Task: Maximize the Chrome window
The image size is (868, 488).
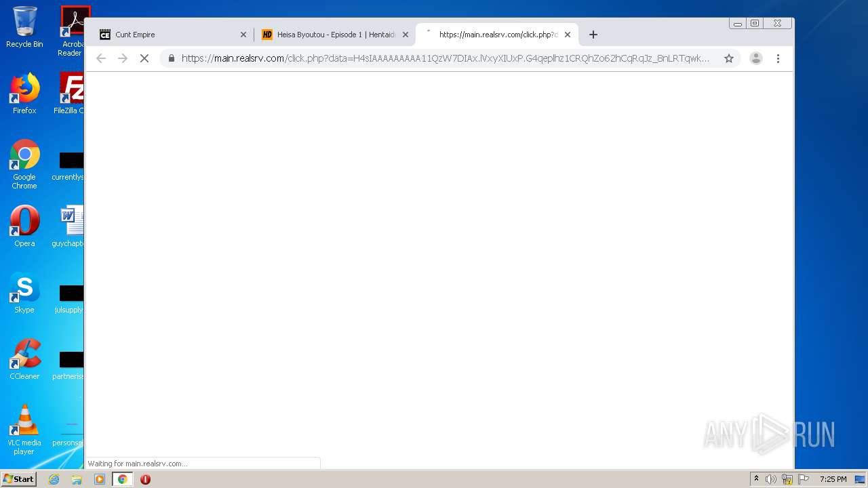Action: [755, 23]
